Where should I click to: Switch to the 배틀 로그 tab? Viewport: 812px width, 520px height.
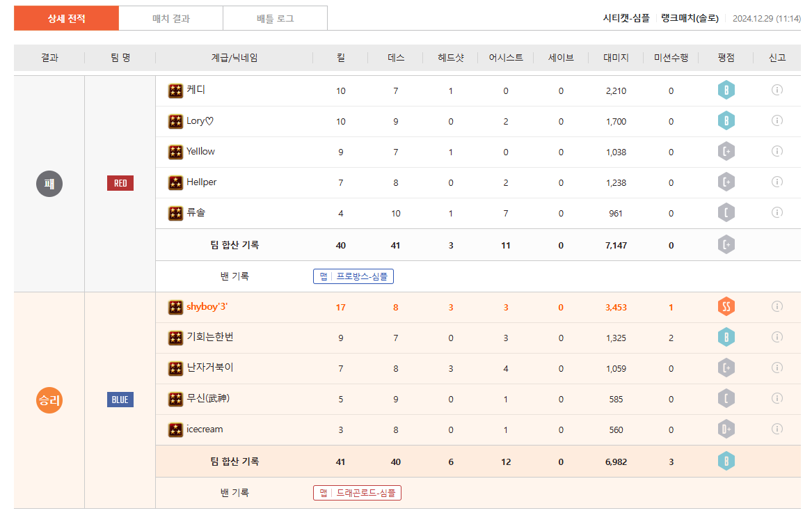(275, 19)
